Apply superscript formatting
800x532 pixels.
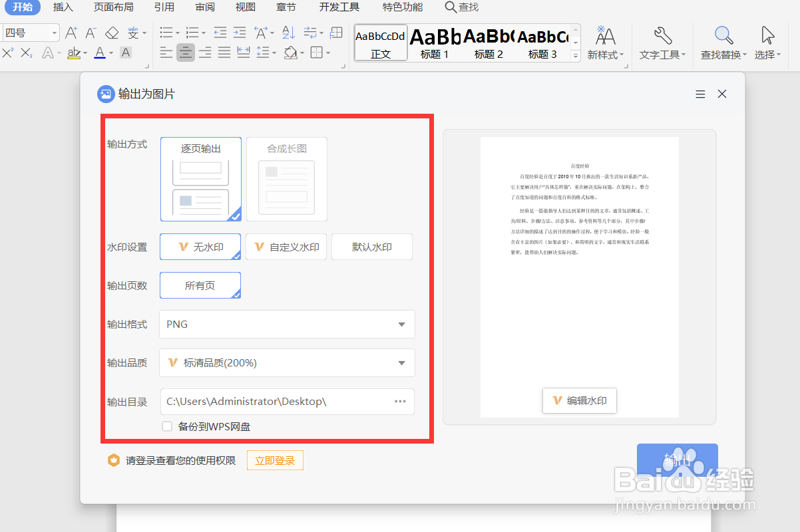click(x=7, y=53)
